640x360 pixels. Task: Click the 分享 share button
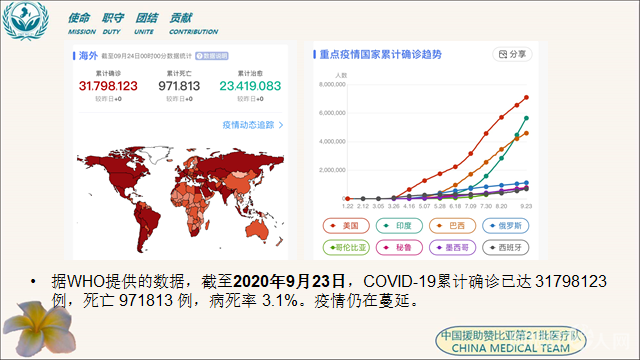pyautogui.click(x=512, y=54)
